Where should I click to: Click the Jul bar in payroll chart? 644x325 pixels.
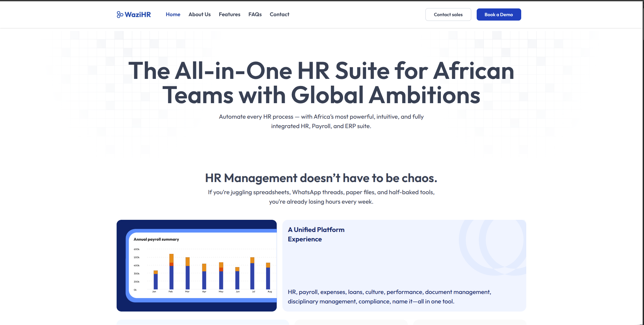(x=252, y=273)
